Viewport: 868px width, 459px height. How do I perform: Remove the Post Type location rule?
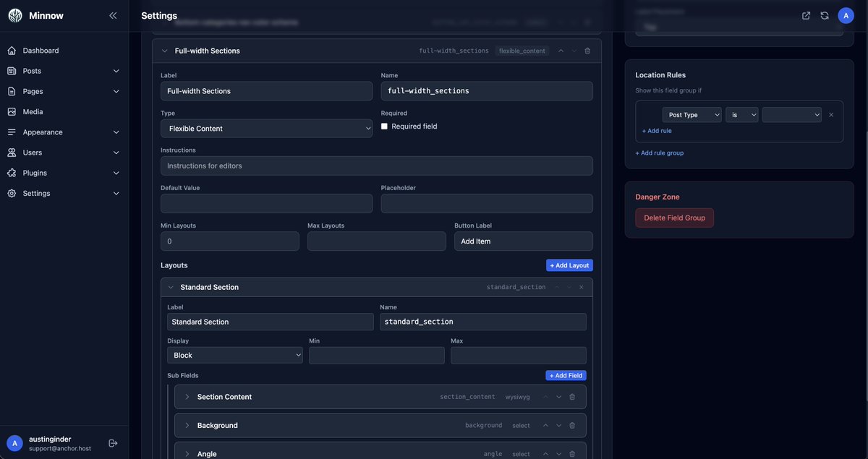831,115
